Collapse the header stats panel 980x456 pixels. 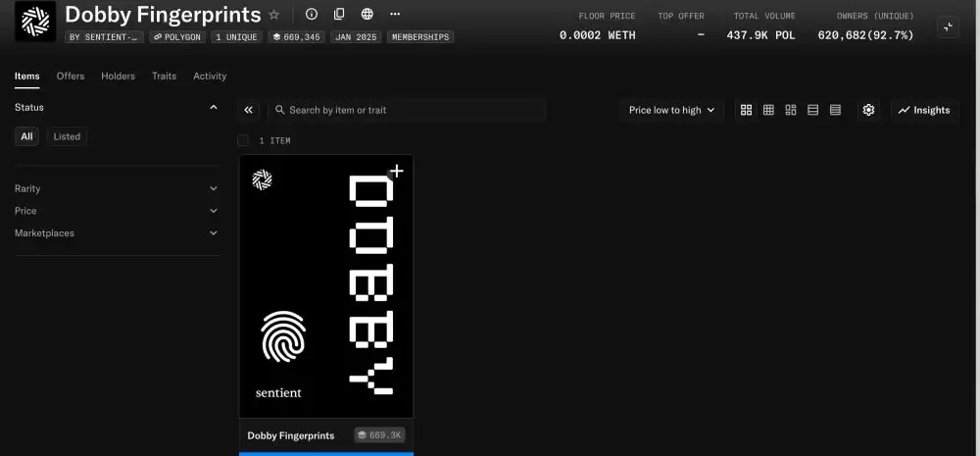pyautogui.click(x=948, y=27)
